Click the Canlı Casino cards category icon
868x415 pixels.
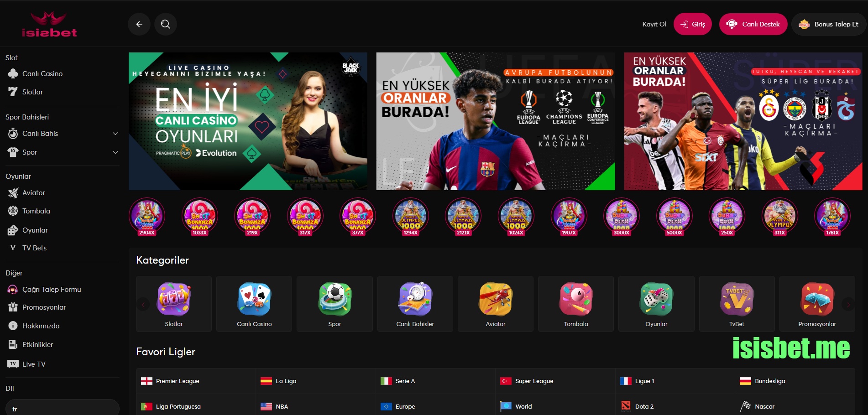tap(254, 299)
